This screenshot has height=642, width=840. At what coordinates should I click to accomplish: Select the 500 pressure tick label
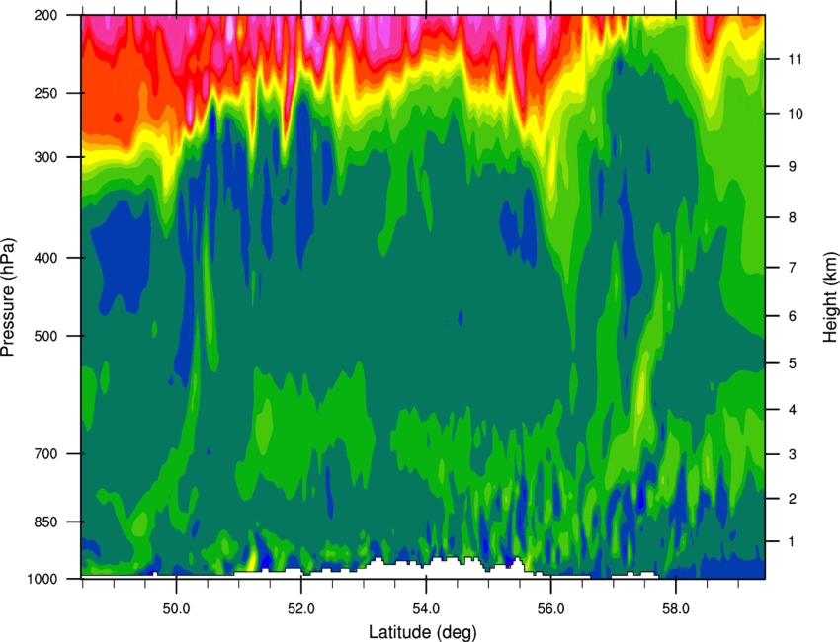[46, 336]
